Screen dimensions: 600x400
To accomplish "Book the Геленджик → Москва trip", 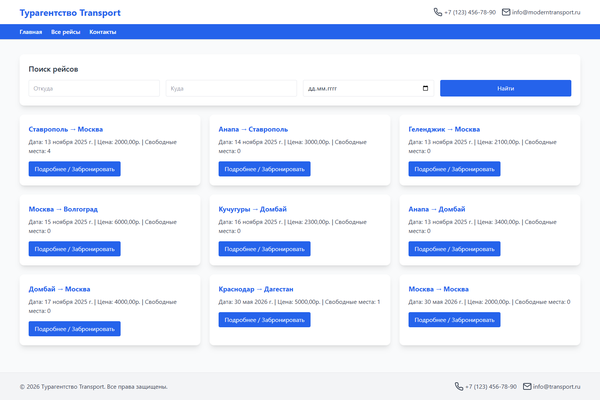I will [454, 169].
